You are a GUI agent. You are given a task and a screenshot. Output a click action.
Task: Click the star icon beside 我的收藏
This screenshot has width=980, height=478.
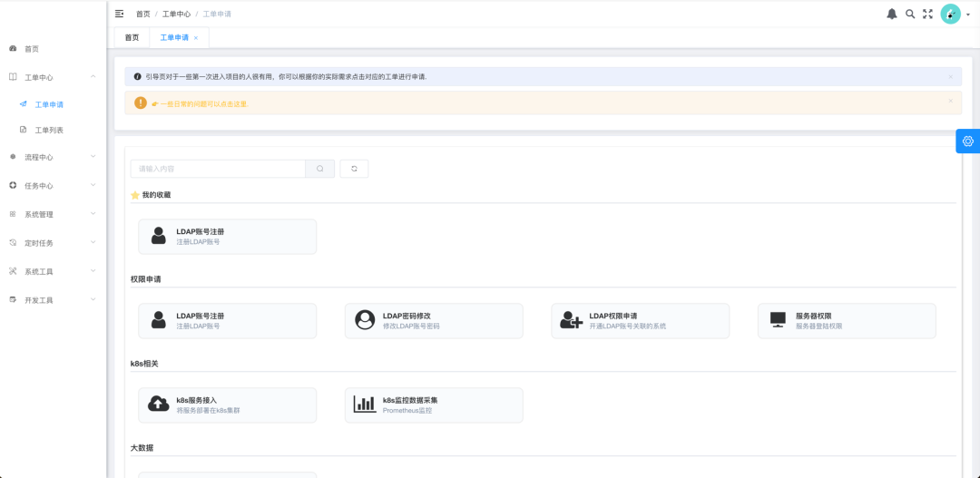(x=135, y=195)
